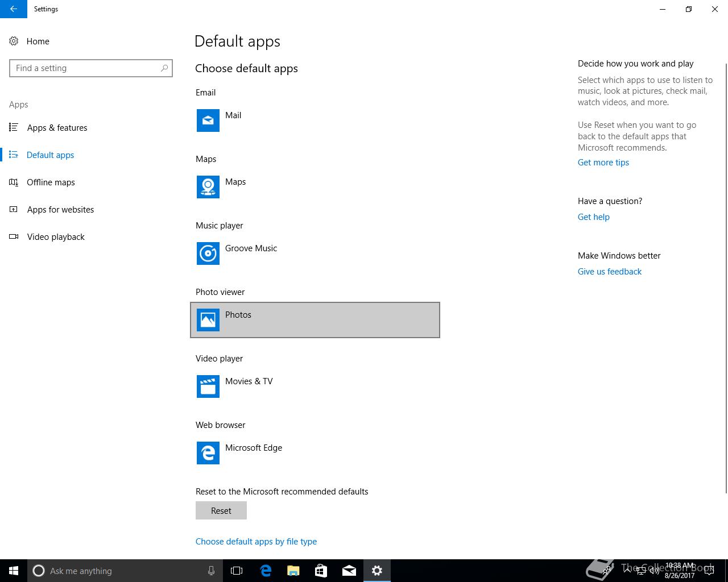
Task: Click the Offline maps map icon
Action: pos(14,182)
